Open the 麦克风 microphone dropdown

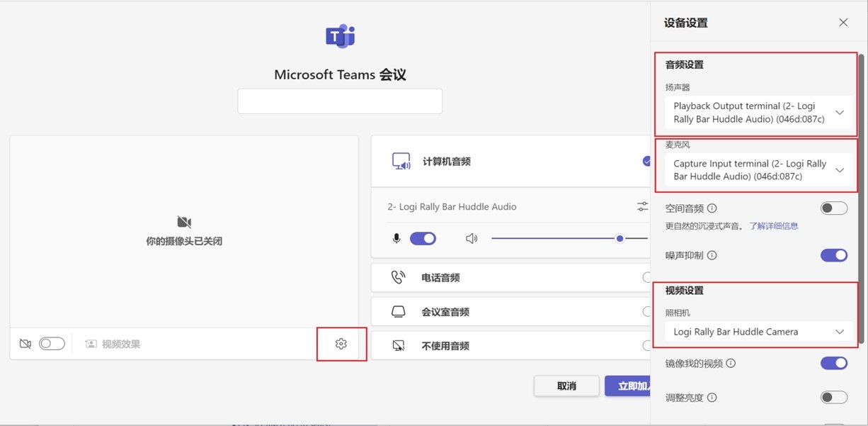click(x=759, y=170)
